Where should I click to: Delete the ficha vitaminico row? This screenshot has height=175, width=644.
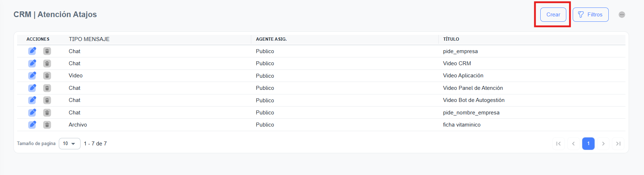[x=47, y=125]
